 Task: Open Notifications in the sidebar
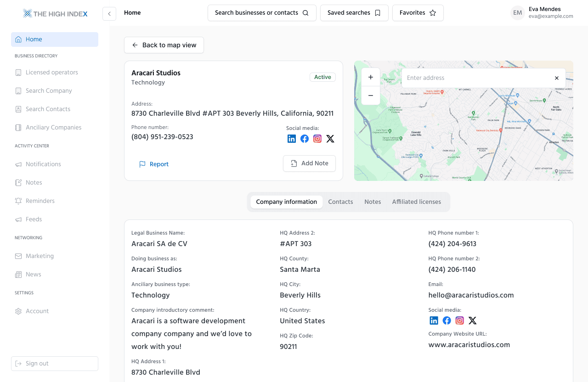55,164
